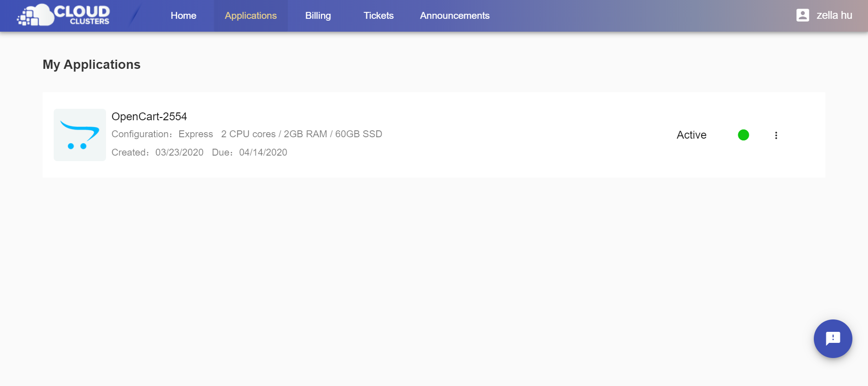Click the green status indicator dot
The height and width of the screenshot is (386, 868).
pos(743,135)
